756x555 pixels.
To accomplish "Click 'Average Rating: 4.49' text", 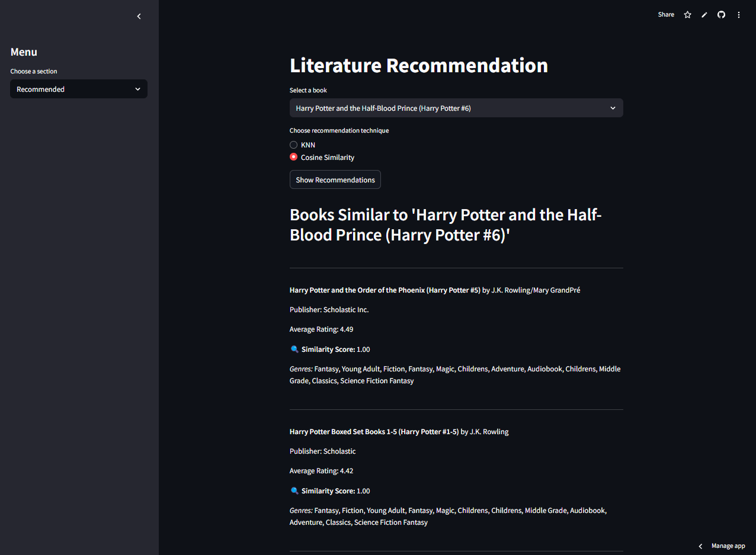I will (x=322, y=329).
